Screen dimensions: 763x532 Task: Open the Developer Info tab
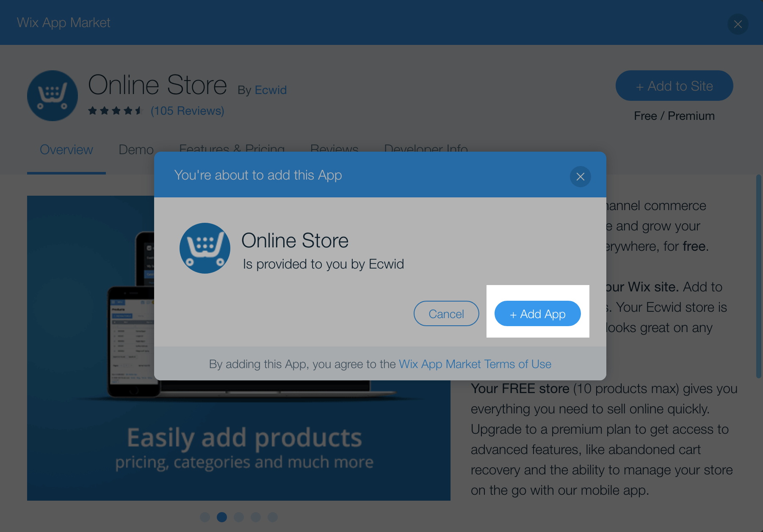(x=426, y=148)
